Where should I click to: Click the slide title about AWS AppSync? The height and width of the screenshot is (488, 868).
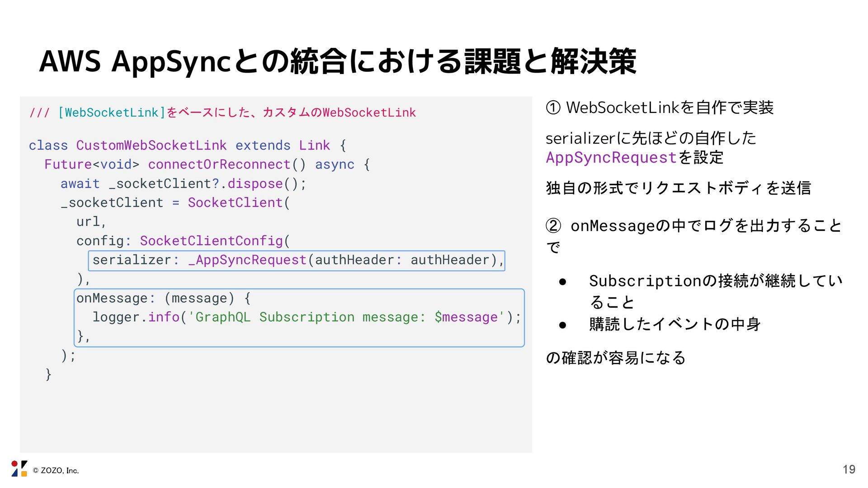[x=338, y=61]
